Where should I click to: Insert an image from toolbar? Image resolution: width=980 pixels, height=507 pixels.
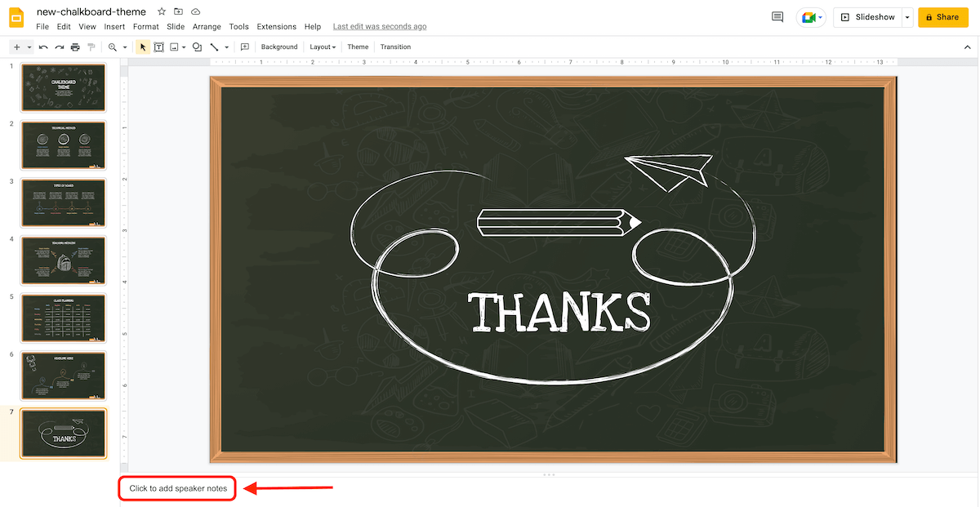pyautogui.click(x=174, y=47)
